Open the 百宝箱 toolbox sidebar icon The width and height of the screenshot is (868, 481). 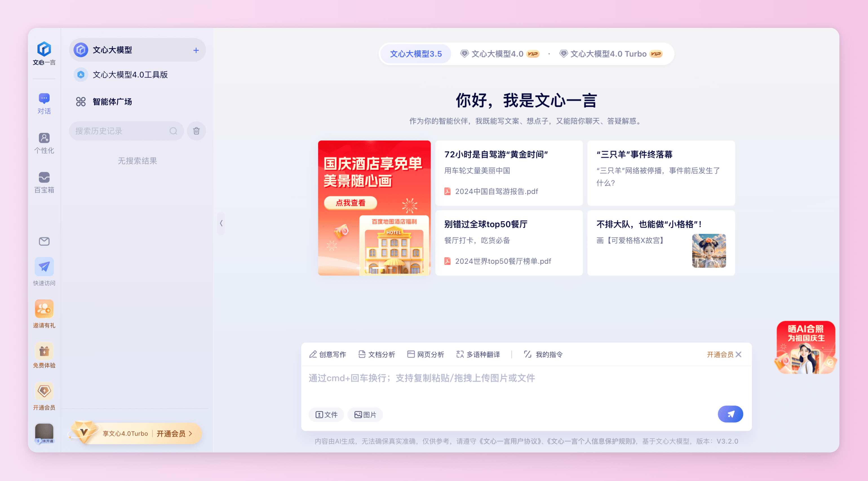click(44, 178)
